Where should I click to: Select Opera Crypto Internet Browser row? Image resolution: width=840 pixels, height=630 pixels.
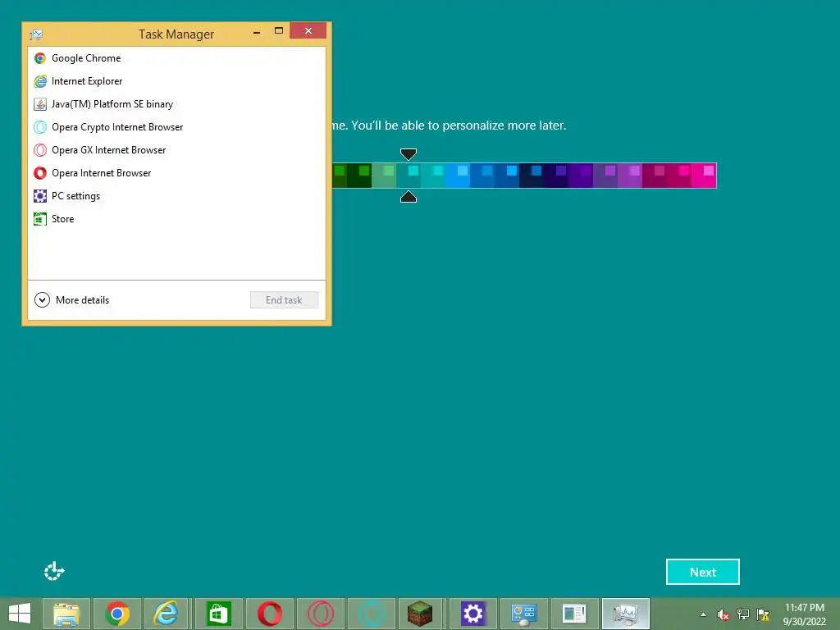(177, 127)
